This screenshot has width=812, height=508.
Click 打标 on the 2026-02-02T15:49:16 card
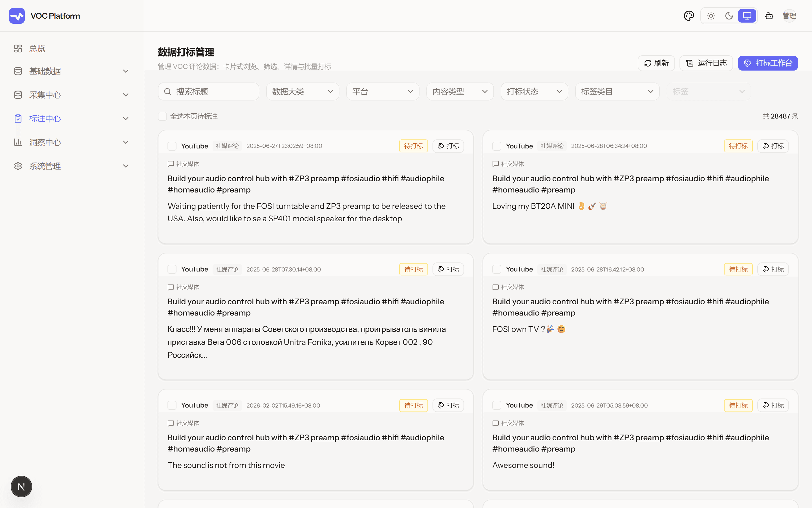pos(448,406)
